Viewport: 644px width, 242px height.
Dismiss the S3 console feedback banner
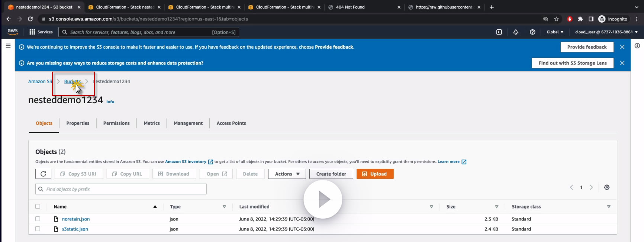(622, 47)
